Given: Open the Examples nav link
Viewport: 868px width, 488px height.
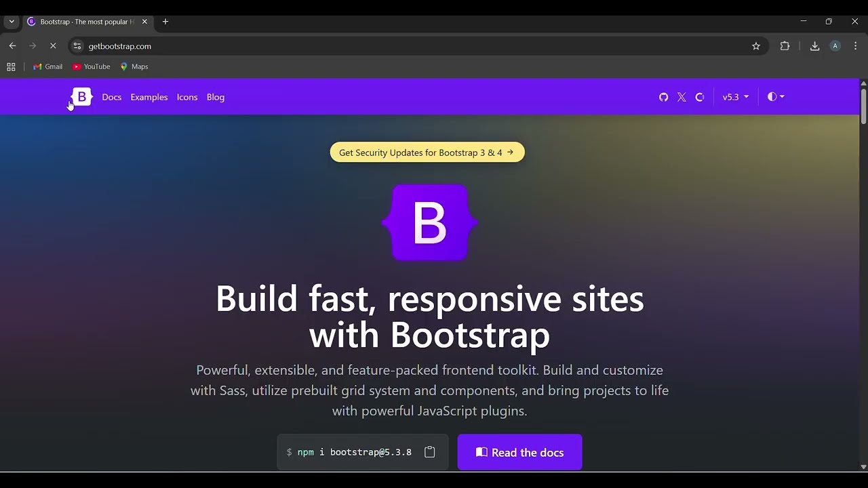Looking at the screenshot, I should (x=149, y=97).
